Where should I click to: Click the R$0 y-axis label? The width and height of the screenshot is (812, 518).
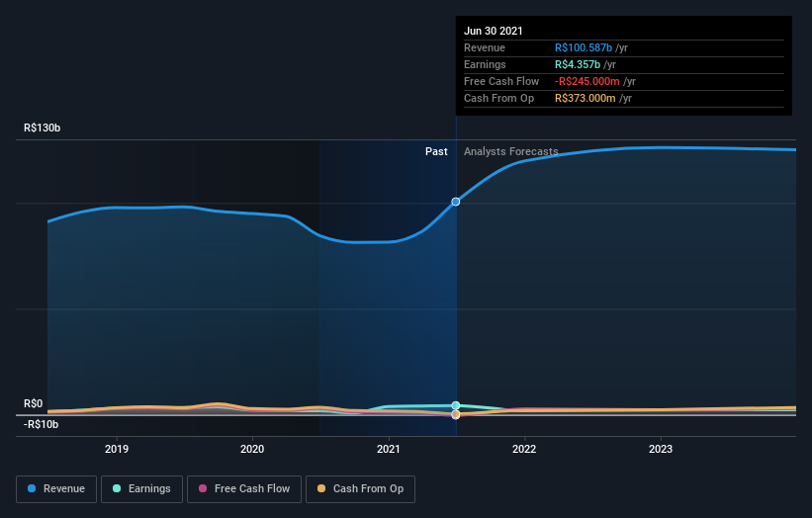[34, 403]
